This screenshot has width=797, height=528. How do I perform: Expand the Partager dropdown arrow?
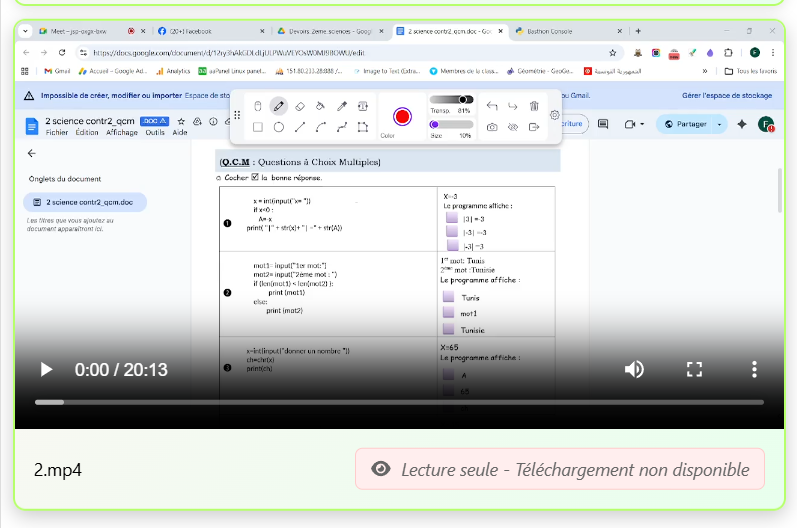pos(719,124)
